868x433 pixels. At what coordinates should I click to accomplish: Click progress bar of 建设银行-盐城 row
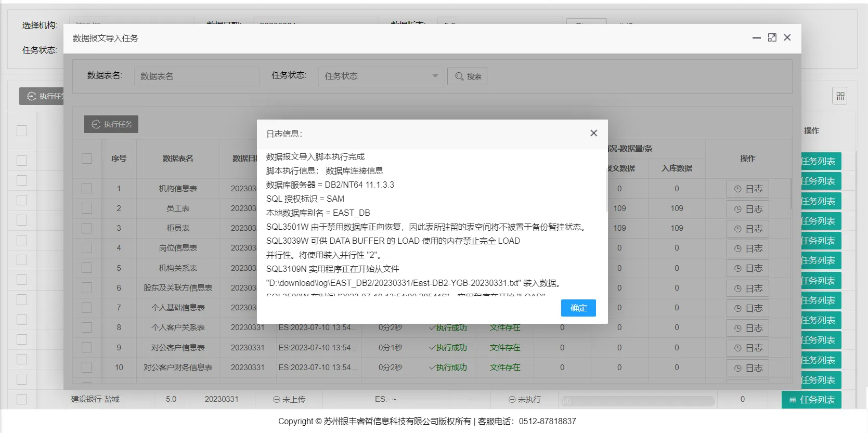point(637,401)
